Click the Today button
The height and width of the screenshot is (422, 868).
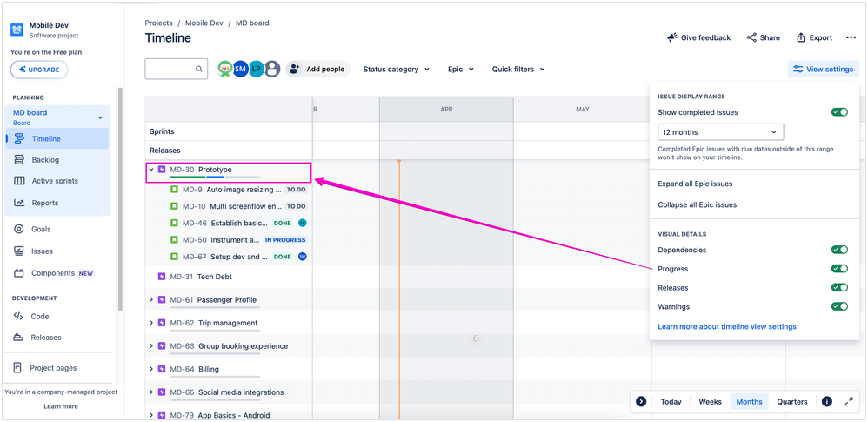point(671,401)
